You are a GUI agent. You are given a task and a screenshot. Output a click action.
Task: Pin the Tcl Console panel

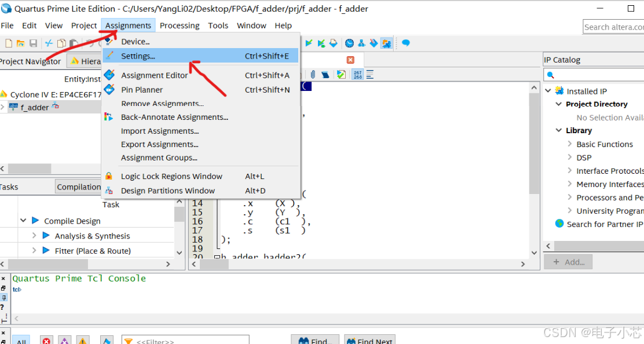[3, 297]
